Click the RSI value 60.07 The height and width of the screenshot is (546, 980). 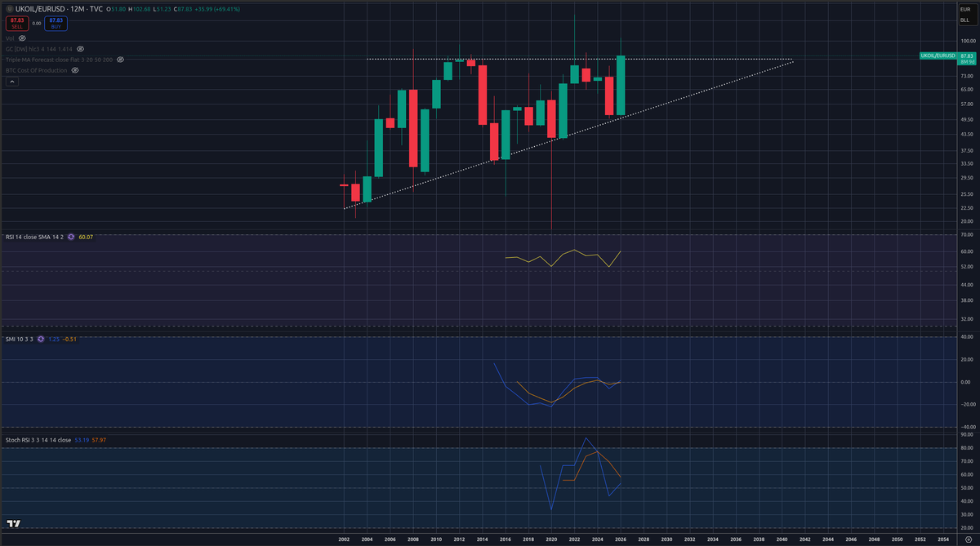pos(85,237)
